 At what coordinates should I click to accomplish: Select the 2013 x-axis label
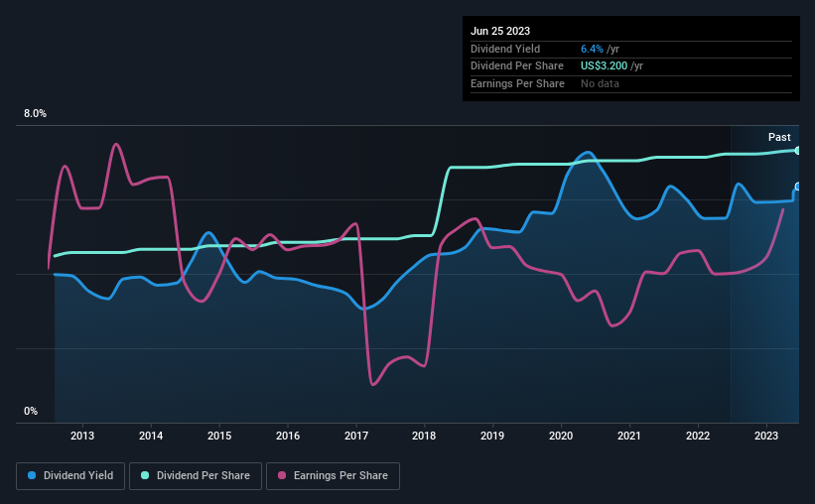click(x=82, y=436)
